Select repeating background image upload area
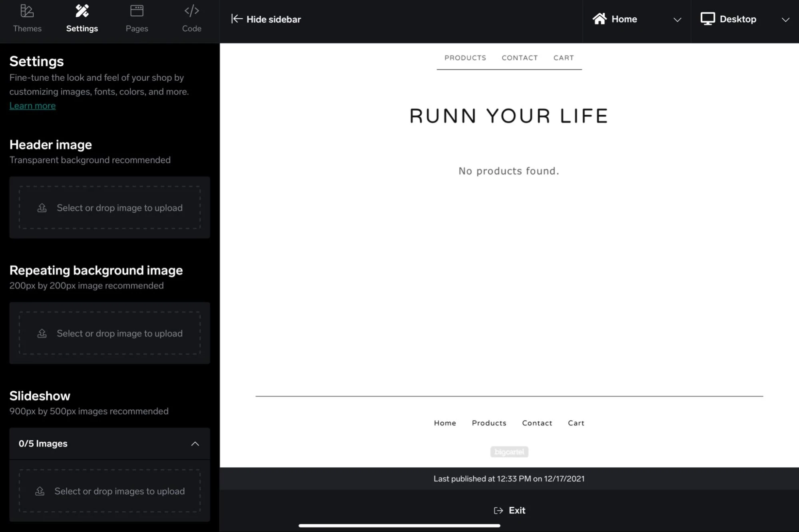The height and width of the screenshot is (532, 799). pos(110,333)
